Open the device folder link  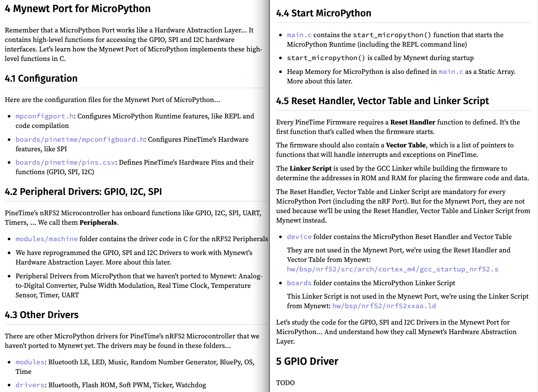click(x=299, y=237)
